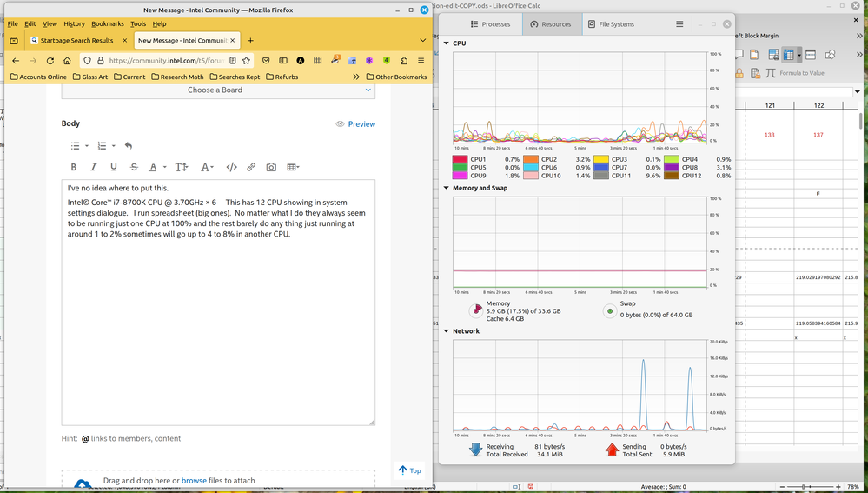Insert a bulleted list in the body

tap(75, 146)
